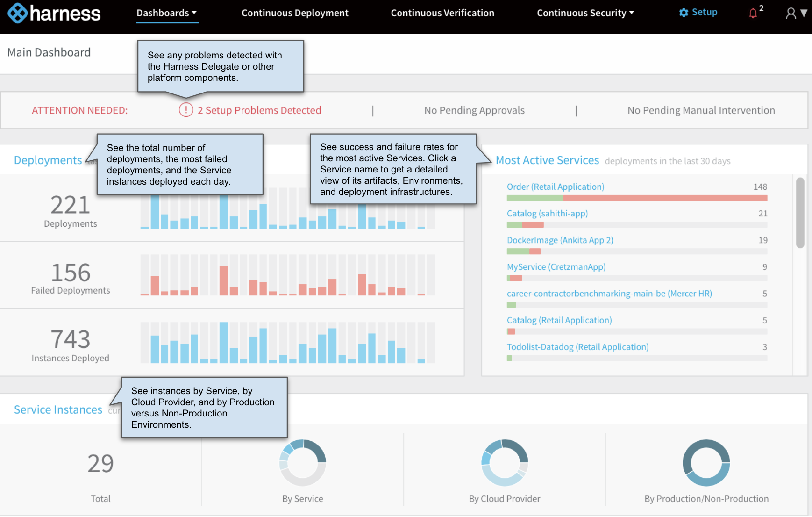Click No Pending Approvals text

pos(474,110)
